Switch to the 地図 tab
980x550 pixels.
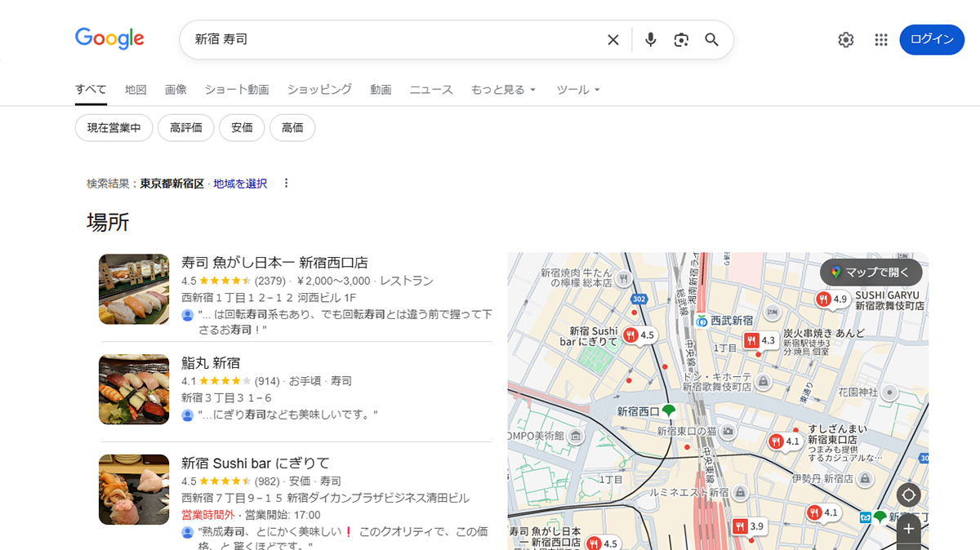point(136,90)
